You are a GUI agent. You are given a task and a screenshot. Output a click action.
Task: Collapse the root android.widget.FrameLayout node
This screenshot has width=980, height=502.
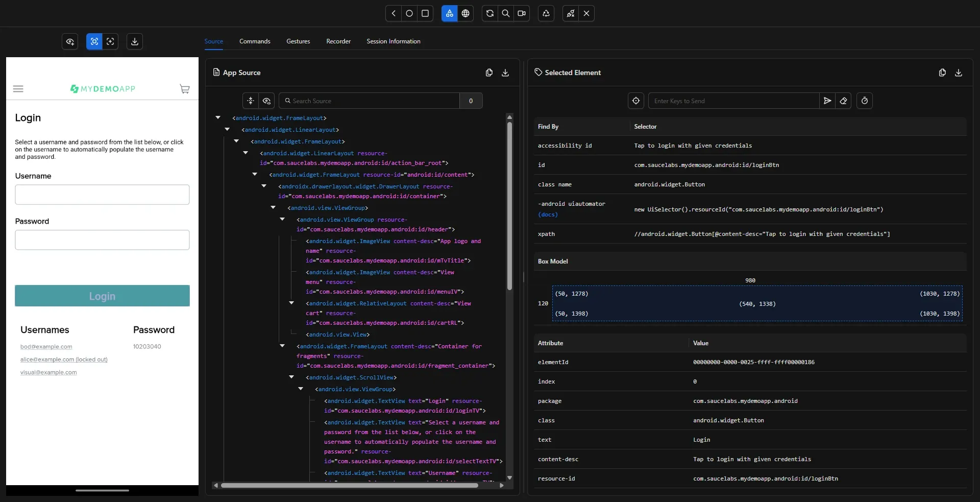point(218,118)
